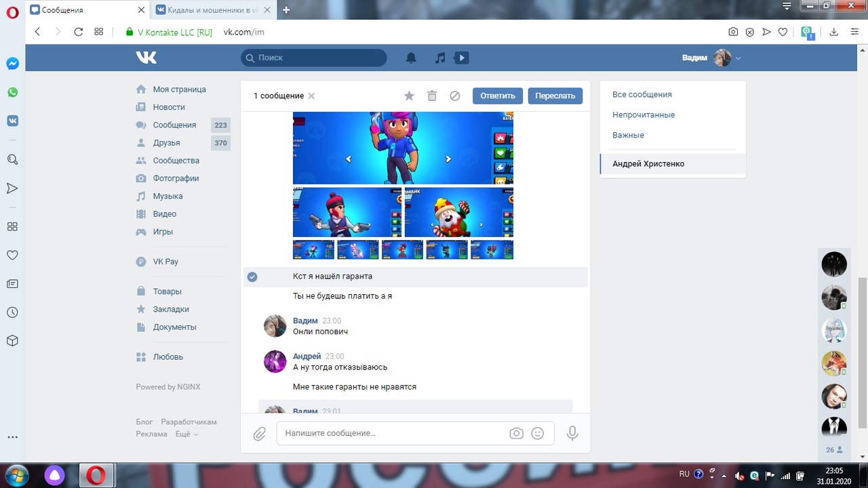Uncheck the selected message checkmark

252,277
